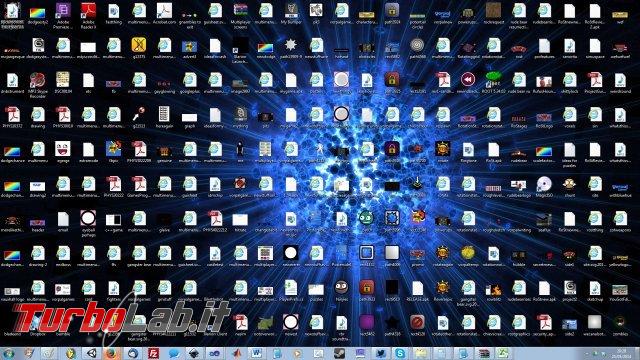Open Steam from the taskbar

[339, 353]
